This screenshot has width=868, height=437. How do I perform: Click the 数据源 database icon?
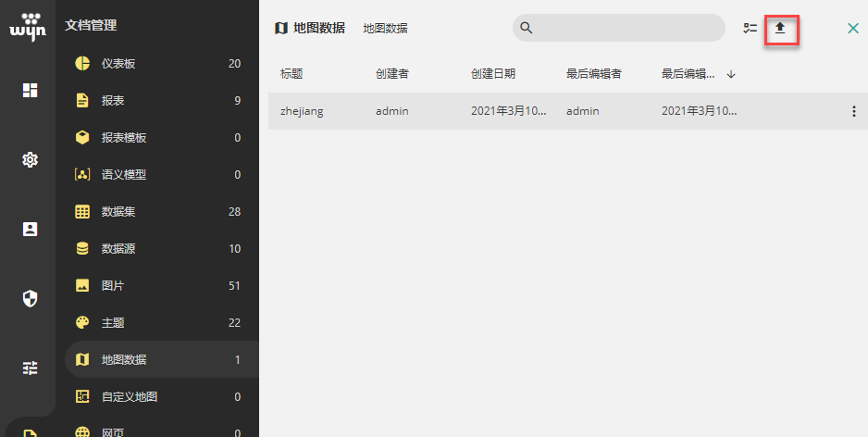click(x=82, y=249)
